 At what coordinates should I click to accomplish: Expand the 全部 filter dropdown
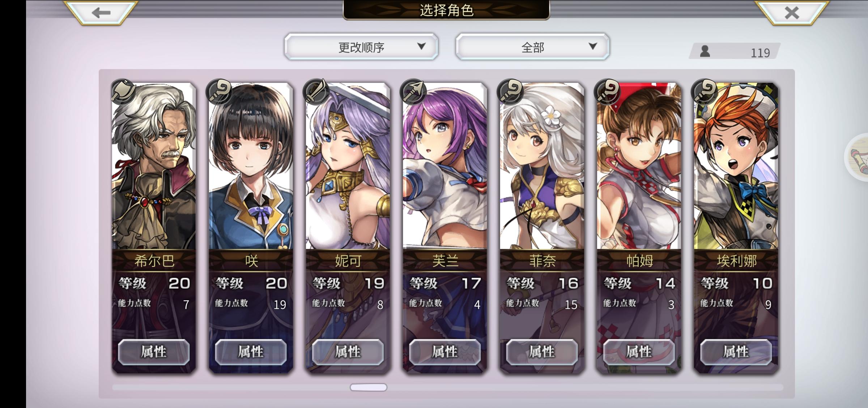[532, 47]
